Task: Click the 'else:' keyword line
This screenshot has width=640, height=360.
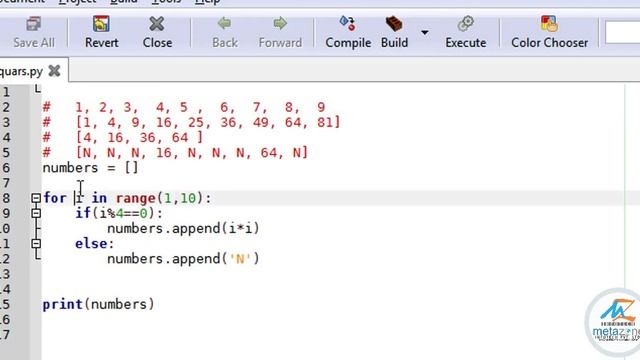Action: tap(94, 244)
